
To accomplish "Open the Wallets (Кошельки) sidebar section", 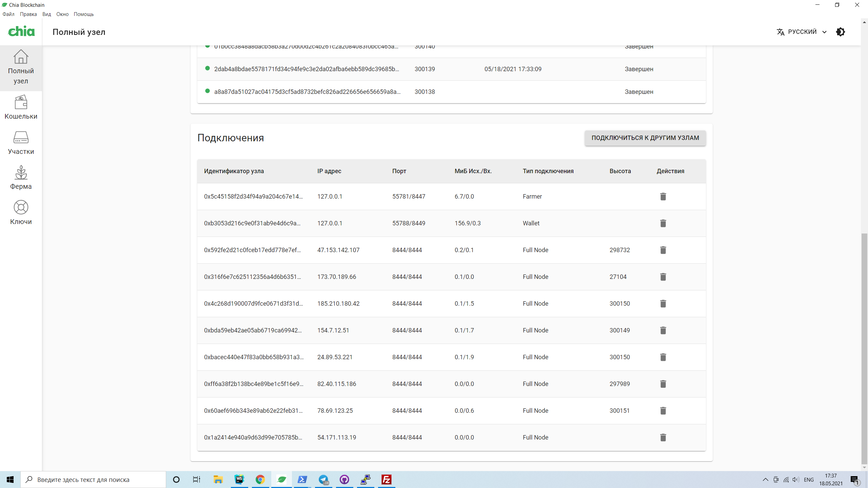I will tap(21, 107).
